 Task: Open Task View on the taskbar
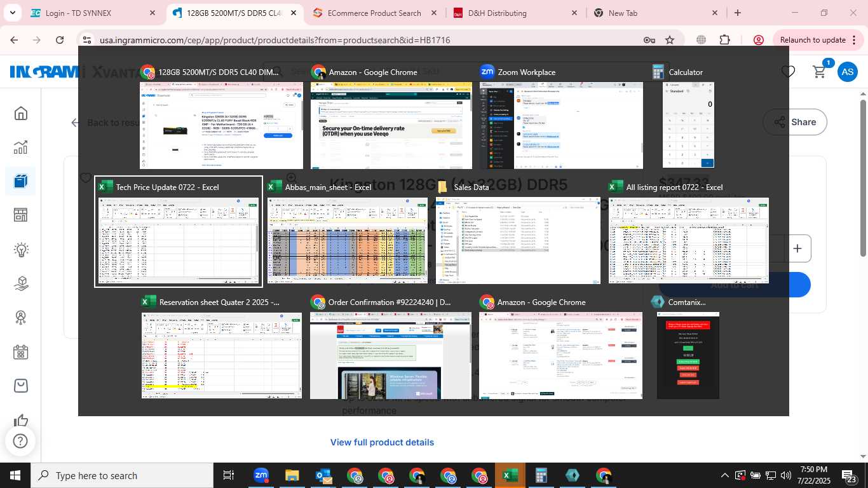(x=229, y=475)
